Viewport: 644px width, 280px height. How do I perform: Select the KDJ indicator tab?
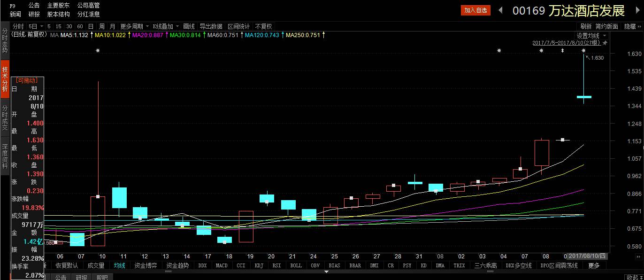pyautogui.click(x=258, y=265)
